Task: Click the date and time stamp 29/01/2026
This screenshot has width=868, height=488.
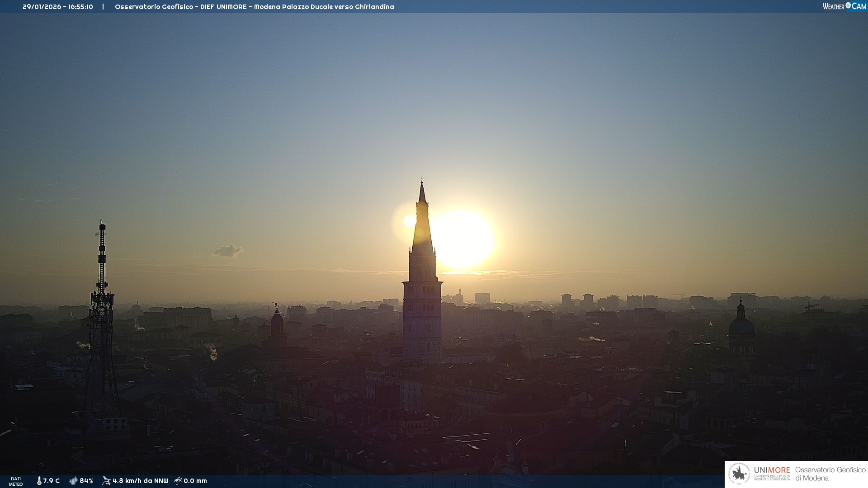Action: pos(57,7)
